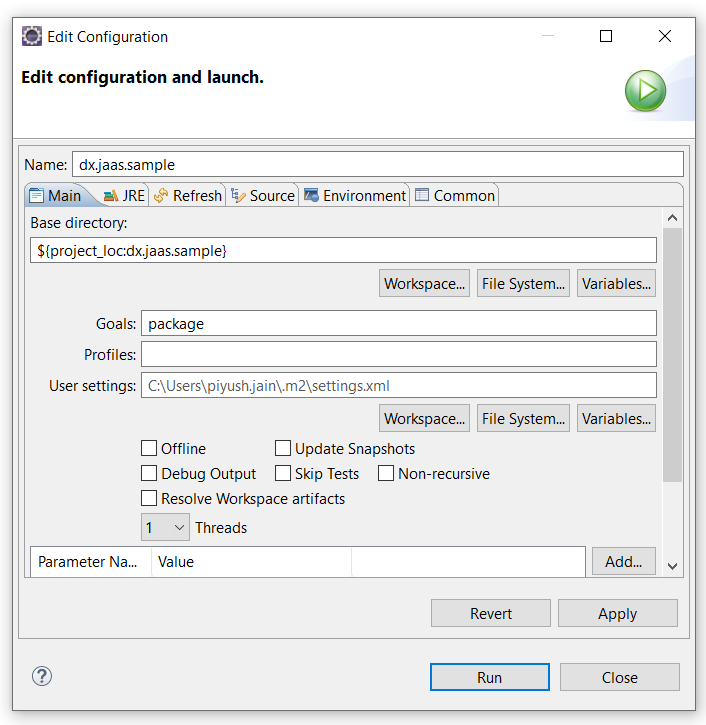The height and width of the screenshot is (725, 706).
Task: Click the Eclipse icon in the title bar
Action: coord(32,37)
